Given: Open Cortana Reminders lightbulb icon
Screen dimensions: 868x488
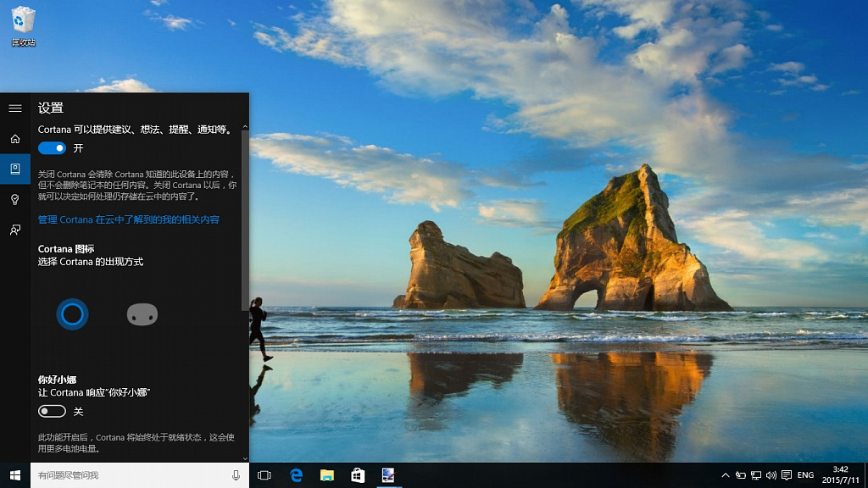Looking at the screenshot, I should [15, 199].
